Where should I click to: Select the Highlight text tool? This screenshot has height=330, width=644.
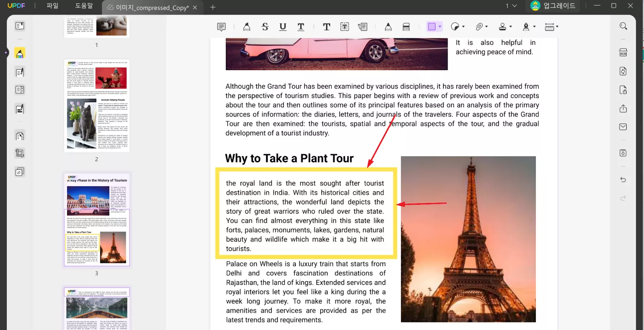click(247, 27)
